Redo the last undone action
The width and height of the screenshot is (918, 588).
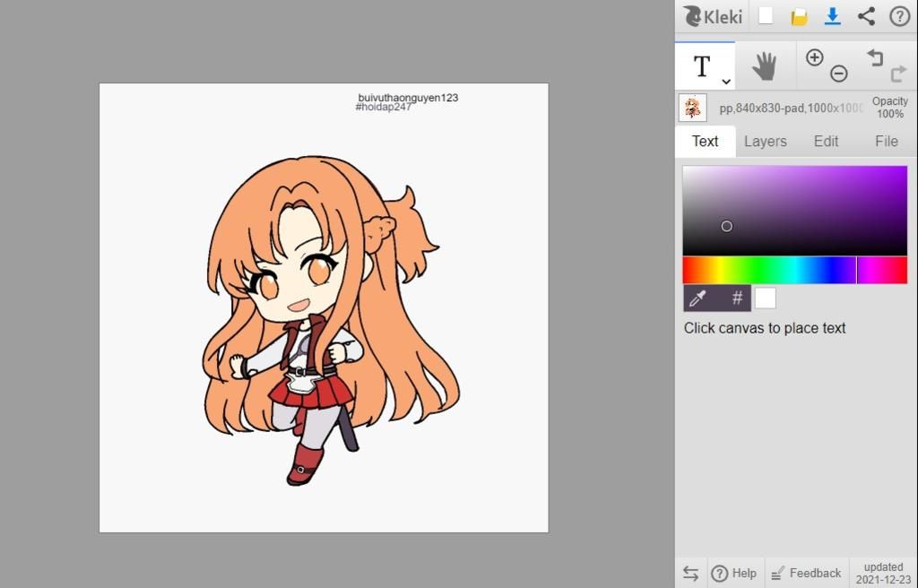[898, 73]
